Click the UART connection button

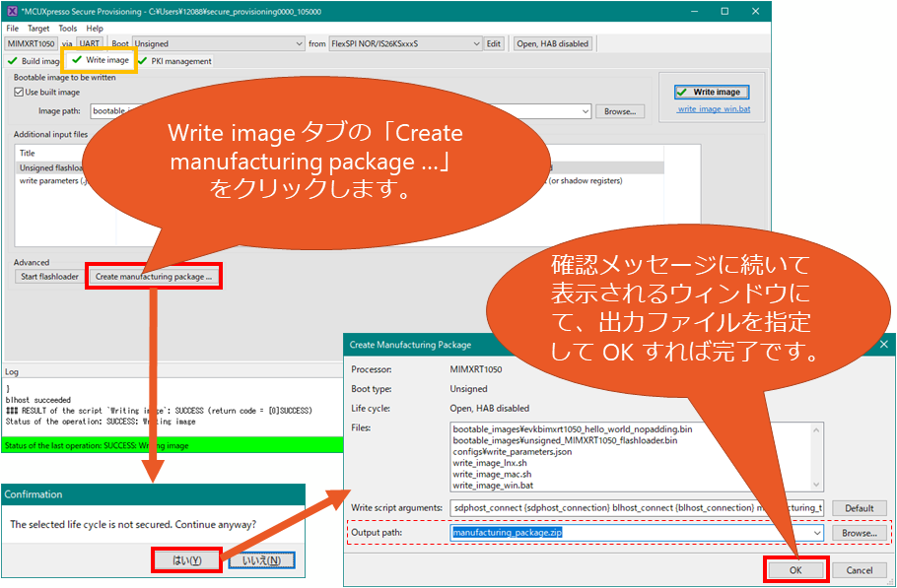point(91,44)
